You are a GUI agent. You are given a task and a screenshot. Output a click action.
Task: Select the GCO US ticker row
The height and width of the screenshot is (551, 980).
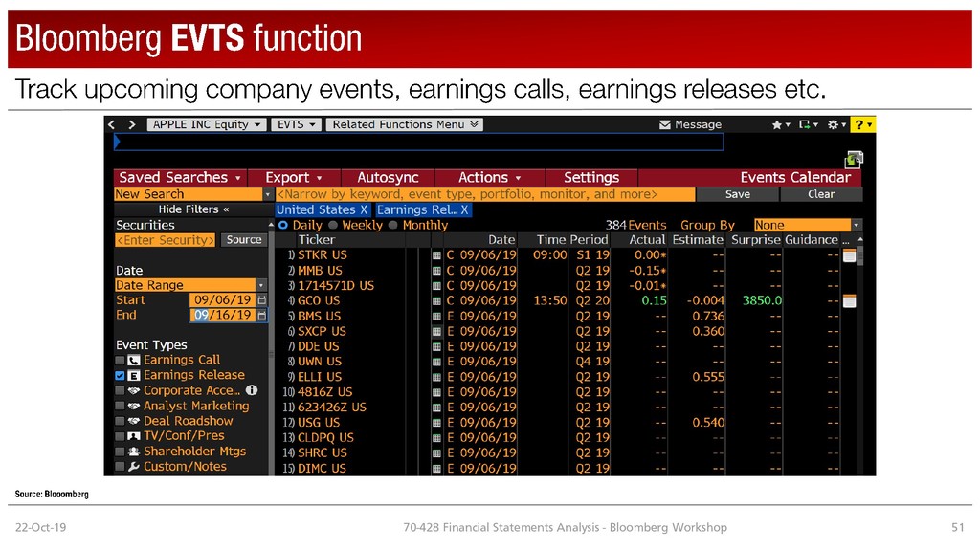(x=319, y=301)
